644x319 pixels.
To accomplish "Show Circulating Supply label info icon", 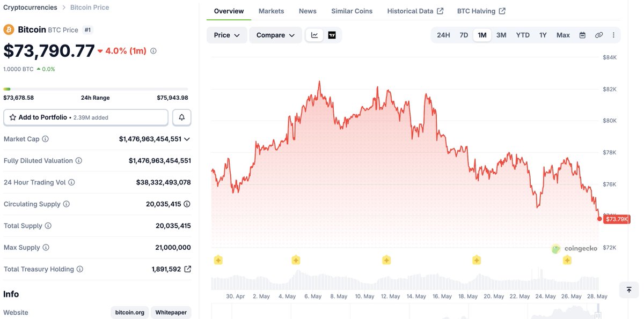I will [x=66, y=204].
